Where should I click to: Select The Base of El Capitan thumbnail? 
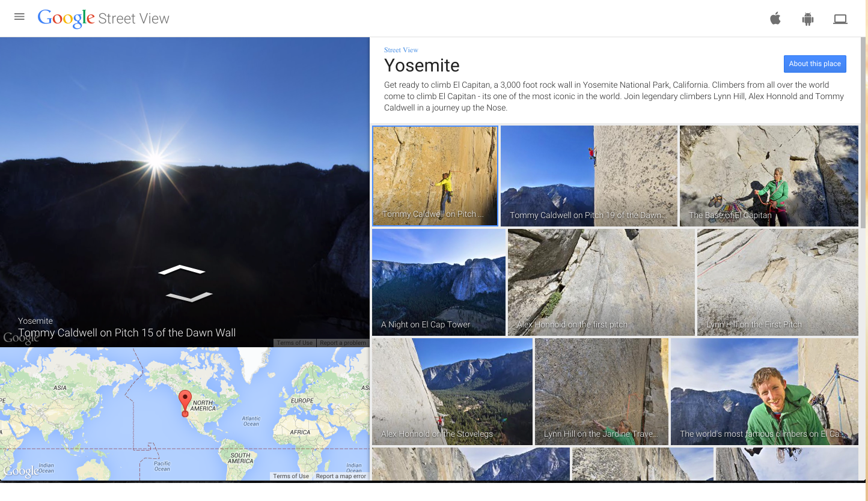(x=769, y=175)
